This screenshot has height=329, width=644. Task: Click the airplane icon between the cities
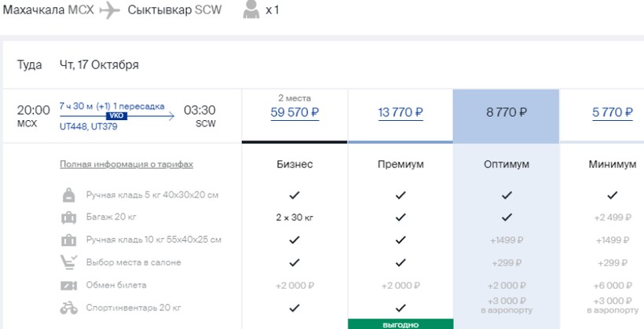click(111, 10)
